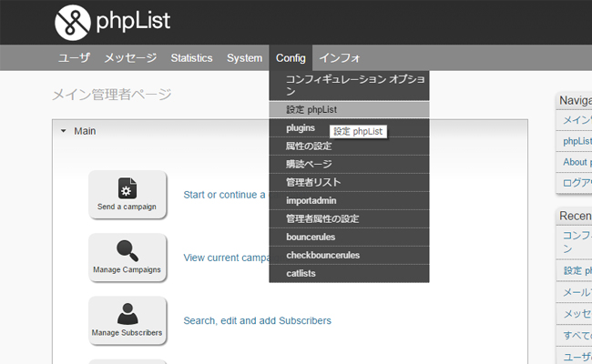Image resolution: width=592 pixels, height=364 pixels.
Task: Select 設定 phpList menu entry
Action: click(x=349, y=110)
